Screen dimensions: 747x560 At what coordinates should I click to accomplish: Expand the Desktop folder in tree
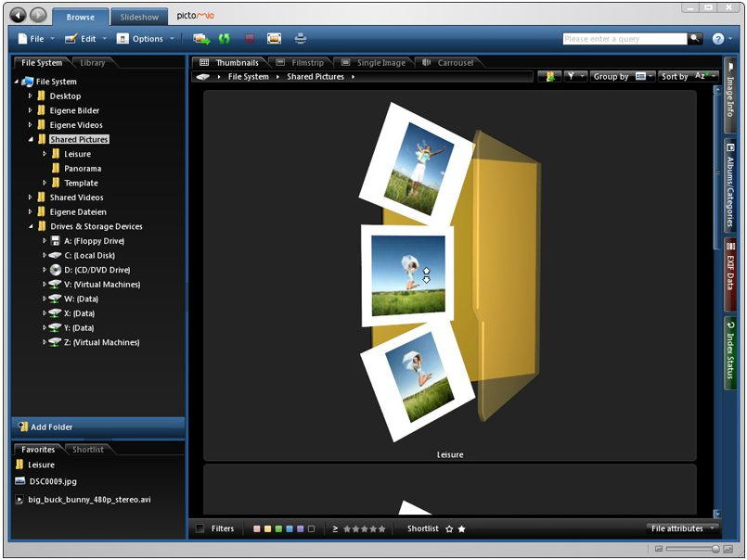31,96
